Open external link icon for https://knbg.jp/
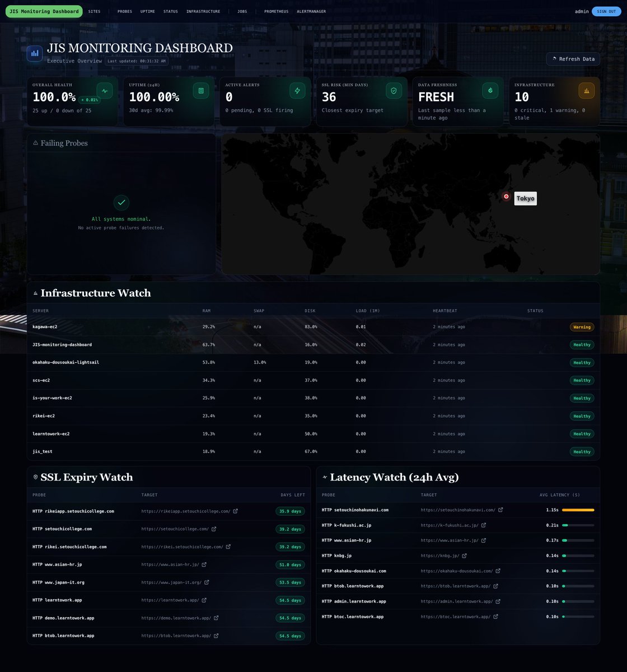Viewport: 627px width, 672px height. click(x=464, y=556)
